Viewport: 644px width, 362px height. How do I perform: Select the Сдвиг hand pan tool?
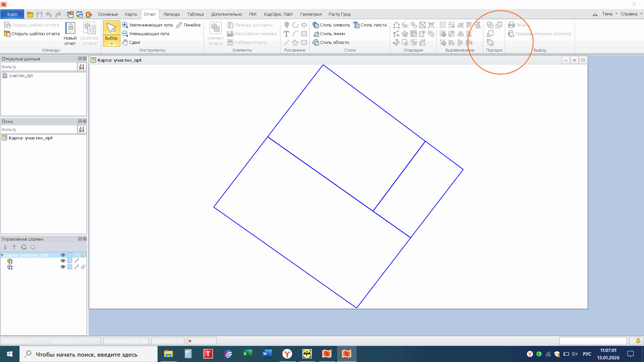pyautogui.click(x=131, y=43)
